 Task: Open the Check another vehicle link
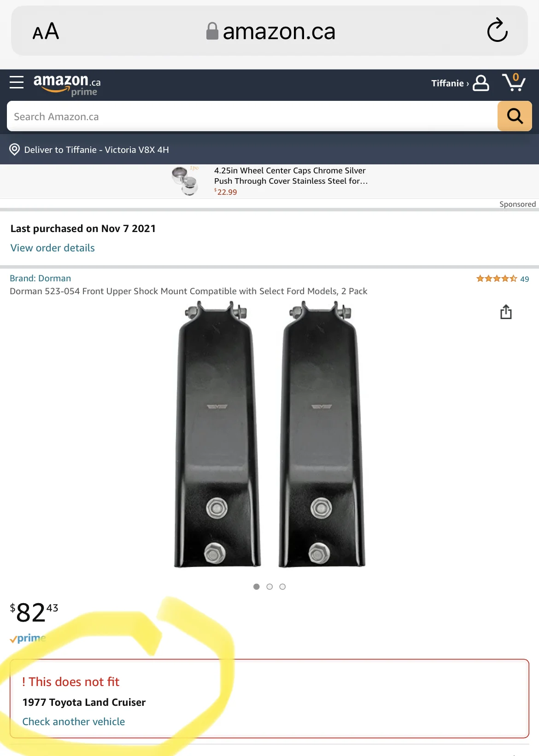(x=74, y=721)
